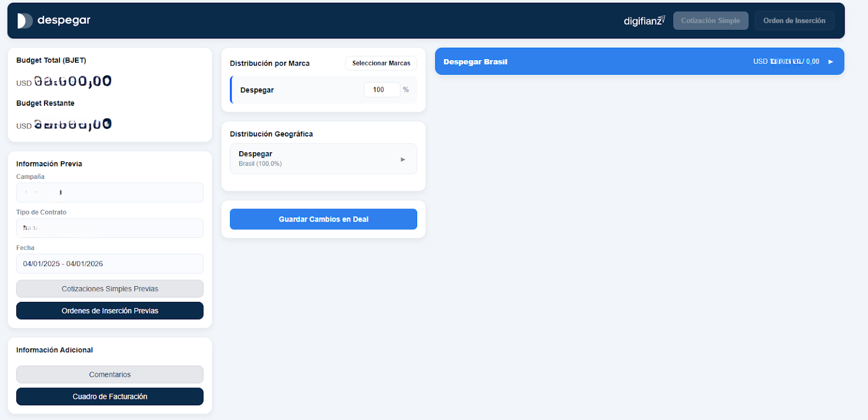
Task: Click the Información Previa heading
Action: pos(49,164)
